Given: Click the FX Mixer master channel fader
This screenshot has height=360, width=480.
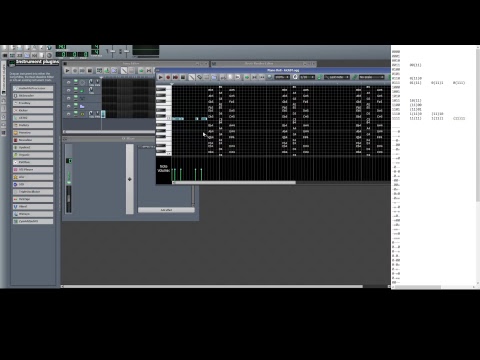Looking at the screenshot, I should (69, 198).
